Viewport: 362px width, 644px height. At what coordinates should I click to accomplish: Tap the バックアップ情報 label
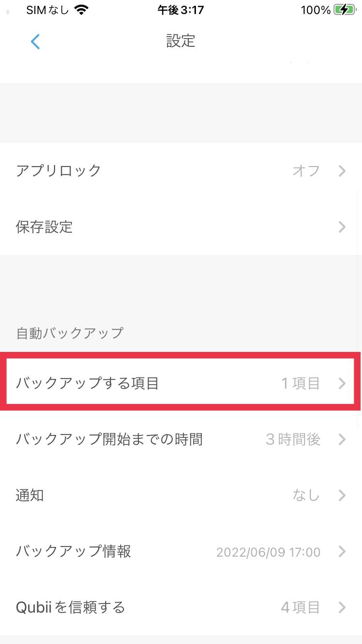pyautogui.click(x=73, y=551)
